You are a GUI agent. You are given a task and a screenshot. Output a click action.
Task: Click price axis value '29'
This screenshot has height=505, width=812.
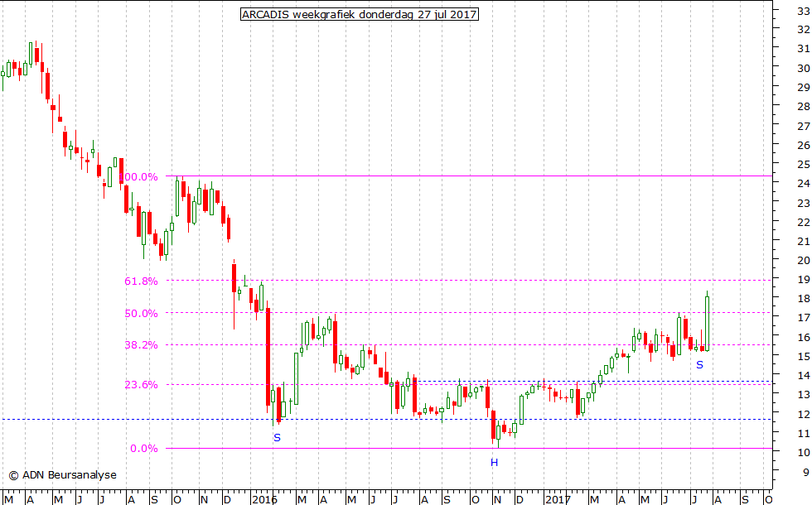pos(803,88)
